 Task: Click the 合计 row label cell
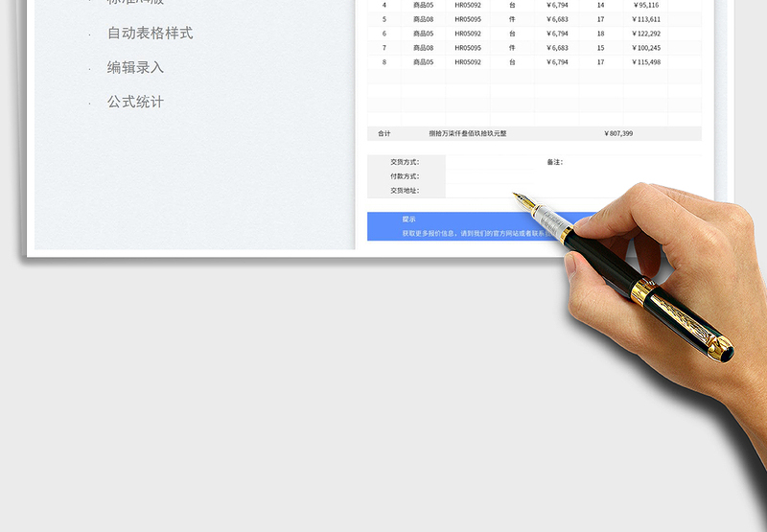(x=384, y=134)
